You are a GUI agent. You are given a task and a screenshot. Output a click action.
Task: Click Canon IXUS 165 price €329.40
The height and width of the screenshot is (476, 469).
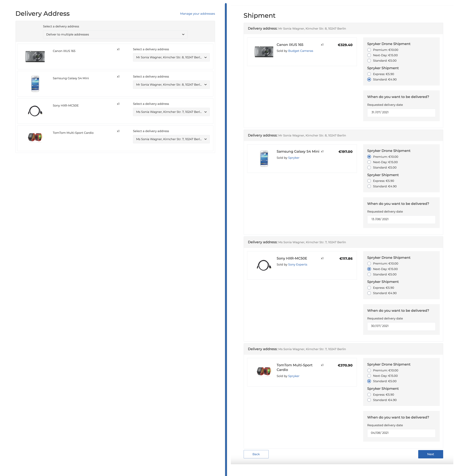(x=345, y=45)
